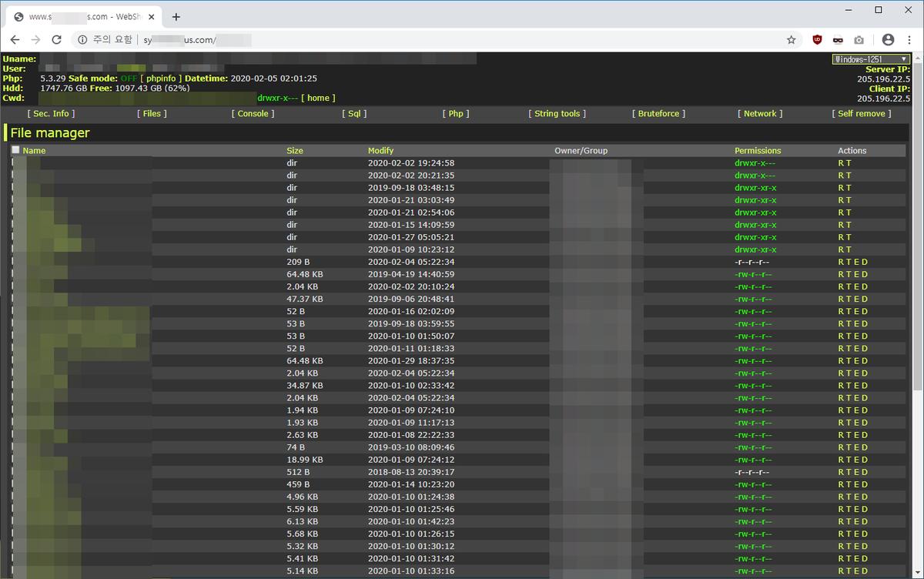Viewport: 924px width, 579px height.
Task: Open the site info '주의 요함' indicator
Action: click(x=105, y=40)
